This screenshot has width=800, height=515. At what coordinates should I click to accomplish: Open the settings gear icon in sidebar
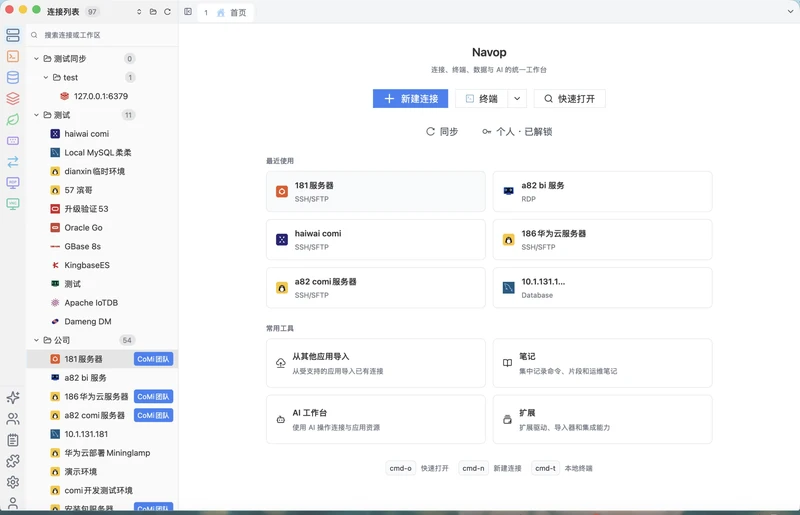[x=13, y=482]
